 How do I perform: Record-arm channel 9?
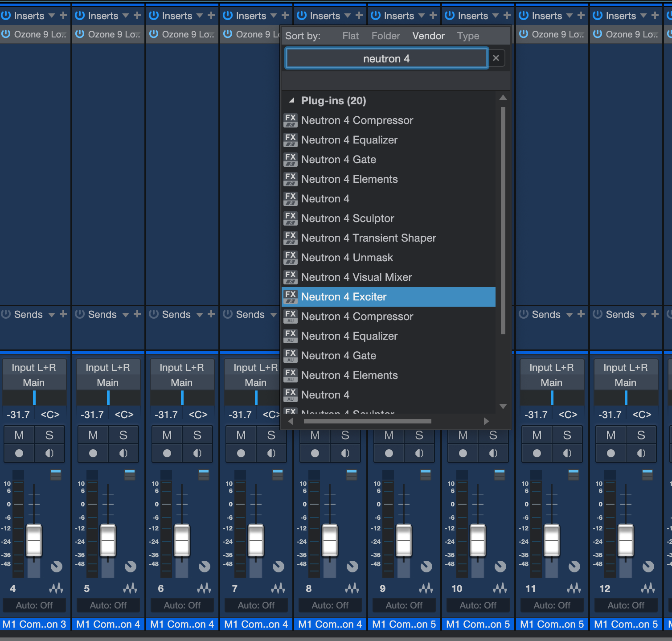[389, 453]
